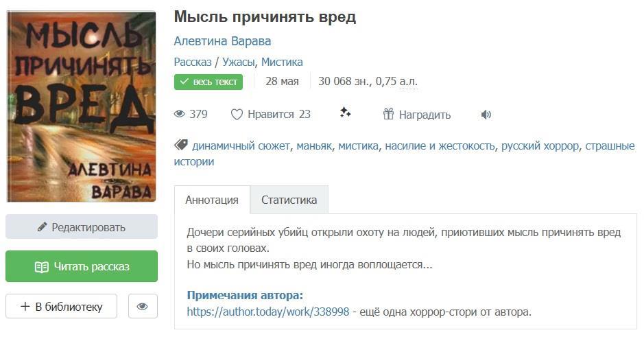The image size is (644, 339).
Task: Select the Аннотация tab
Action: click(x=212, y=200)
